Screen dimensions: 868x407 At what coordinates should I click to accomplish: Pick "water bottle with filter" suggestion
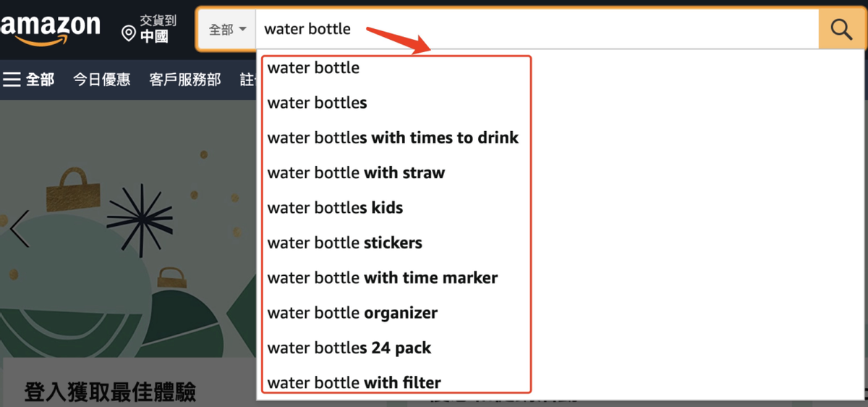click(354, 382)
